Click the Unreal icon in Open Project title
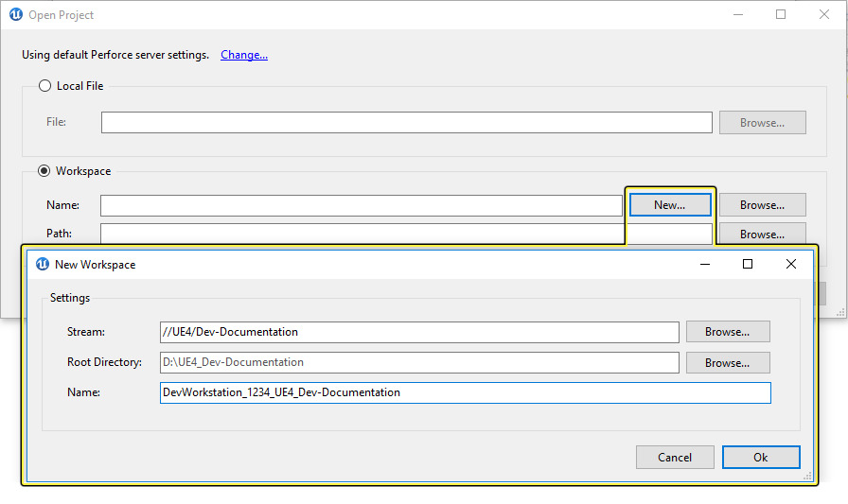This screenshot has height=504, width=848. click(x=15, y=15)
